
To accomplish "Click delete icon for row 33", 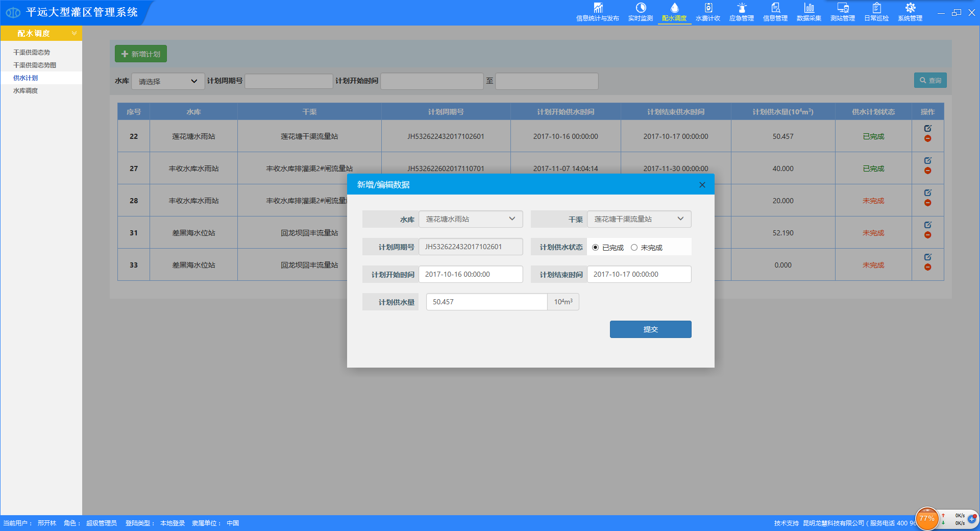I will [928, 268].
